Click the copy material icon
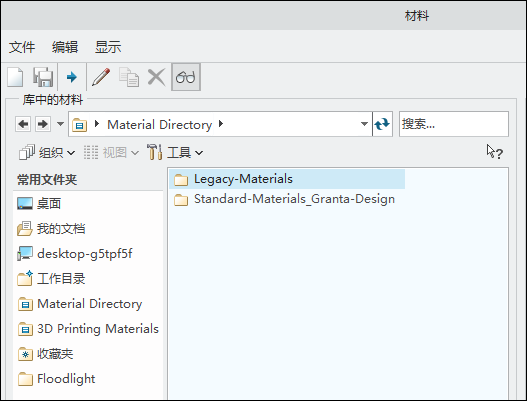Viewport: 527px width, 401px height. click(129, 77)
